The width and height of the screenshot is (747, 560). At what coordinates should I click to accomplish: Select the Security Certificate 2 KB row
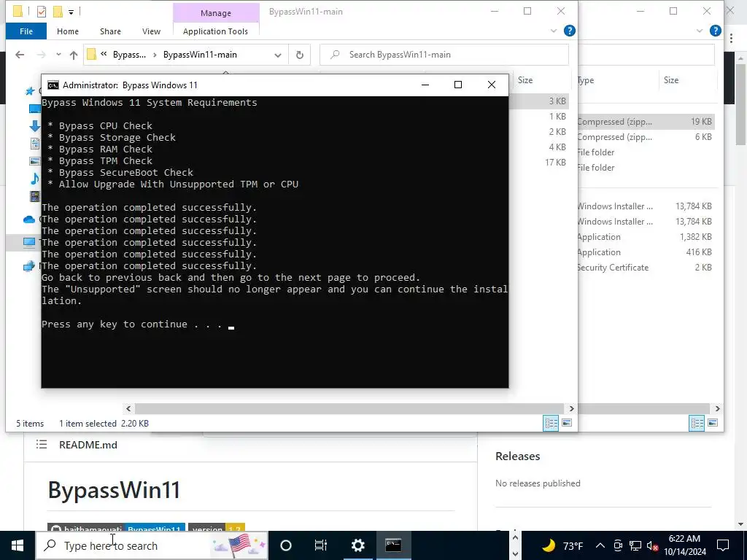coord(645,268)
